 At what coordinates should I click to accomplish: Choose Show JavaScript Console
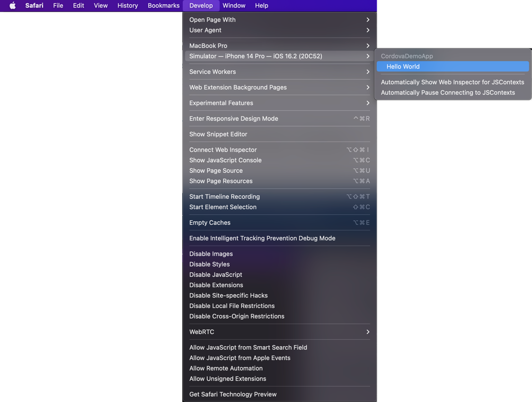pyautogui.click(x=280, y=160)
